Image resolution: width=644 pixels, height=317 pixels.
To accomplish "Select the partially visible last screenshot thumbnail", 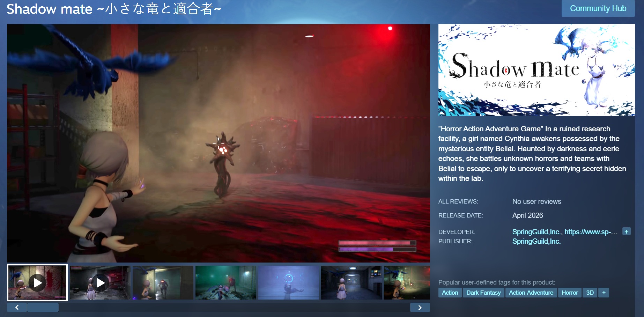I will [x=407, y=282].
